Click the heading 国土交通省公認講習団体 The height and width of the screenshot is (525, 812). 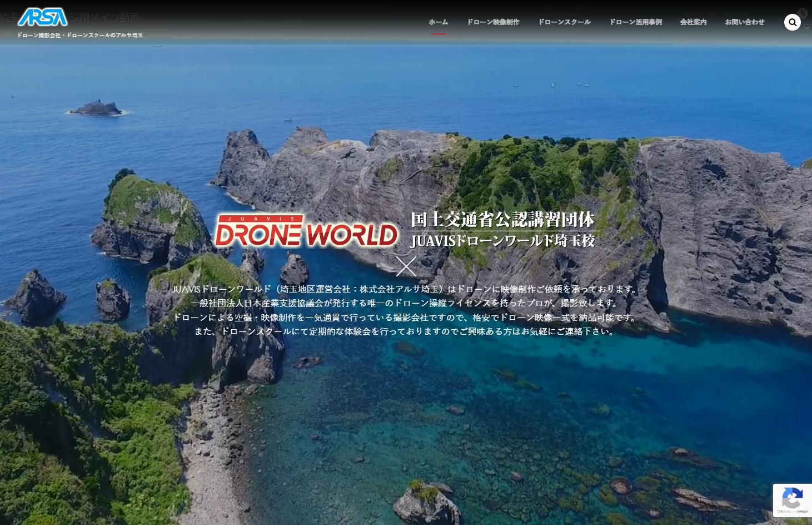click(503, 220)
